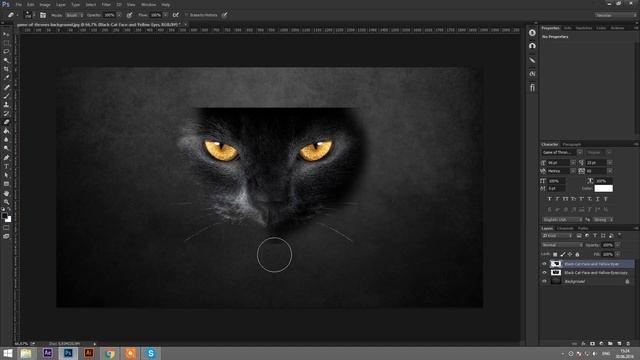Select the Healing Brush tool
Screen dimensions: 640x360
click(x=6, y=87)
